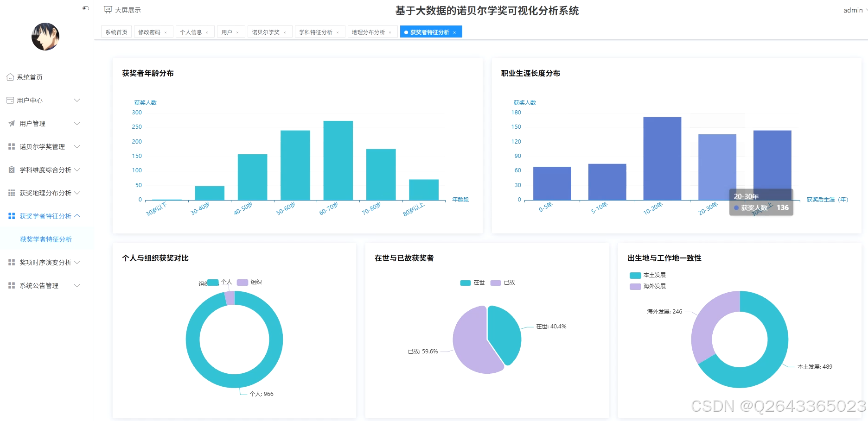Expand the 奖项时序演变分析 chevron

click(77, 262)
